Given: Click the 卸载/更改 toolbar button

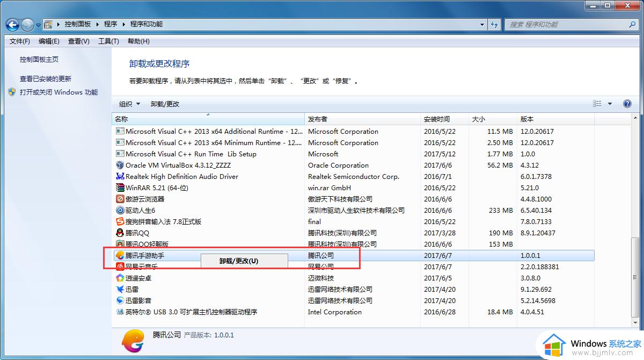Looking at the screenshot, I should (165, 104).
